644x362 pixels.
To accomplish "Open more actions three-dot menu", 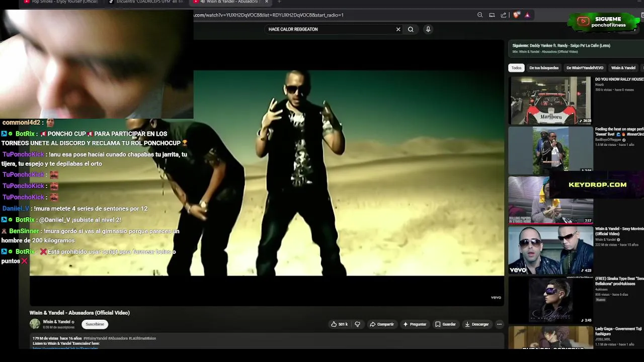I will click(499, 324).
